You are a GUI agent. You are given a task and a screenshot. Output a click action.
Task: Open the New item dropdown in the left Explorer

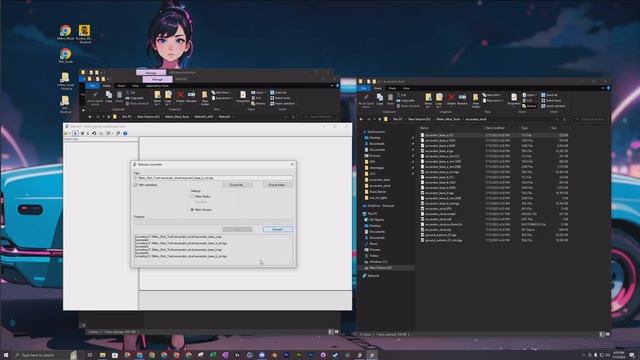(221, 92)
